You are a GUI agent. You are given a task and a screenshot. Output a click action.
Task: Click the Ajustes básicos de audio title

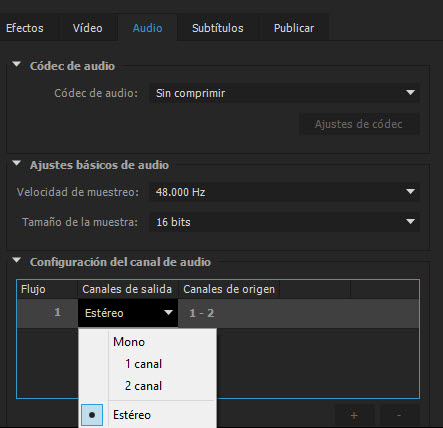99,165
